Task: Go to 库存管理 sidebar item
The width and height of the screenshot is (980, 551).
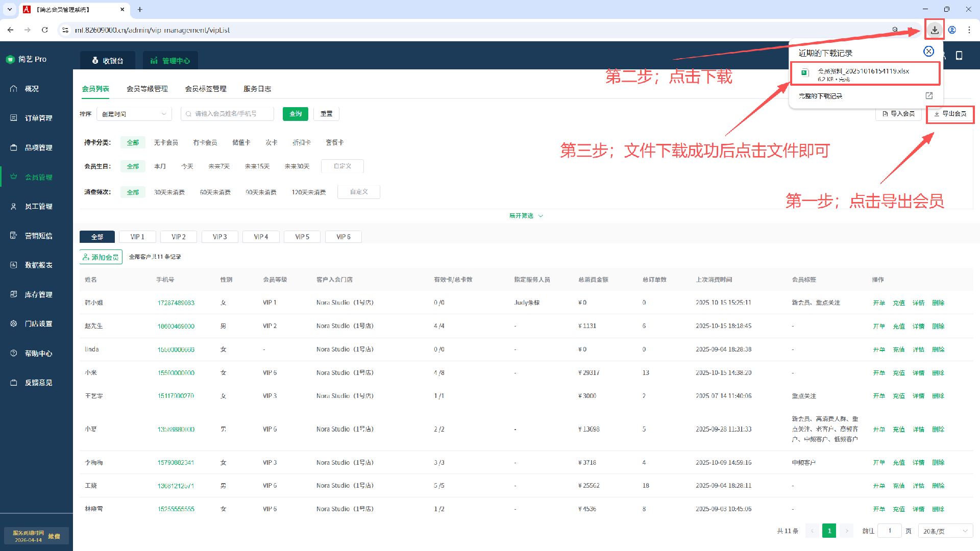Action: 38,294
